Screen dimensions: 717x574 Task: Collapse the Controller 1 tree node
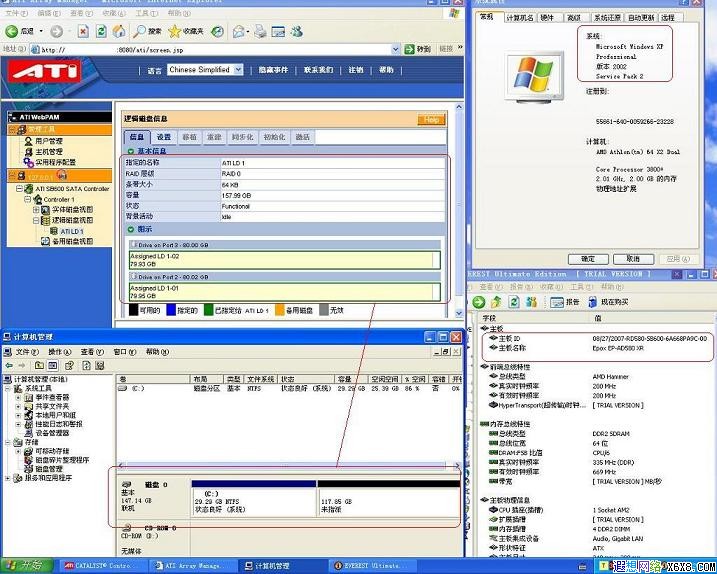[27, 199]
